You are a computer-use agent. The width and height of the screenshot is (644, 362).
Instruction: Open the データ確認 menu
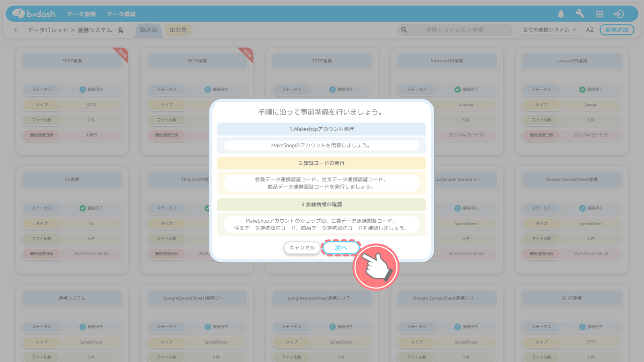[x=121, y=14]
